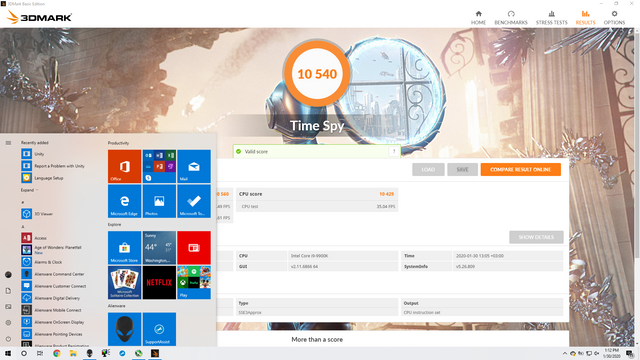Open the Microsoft Store tile
Image resolution: width=640 pixels, height=360 pixels.
124,248
